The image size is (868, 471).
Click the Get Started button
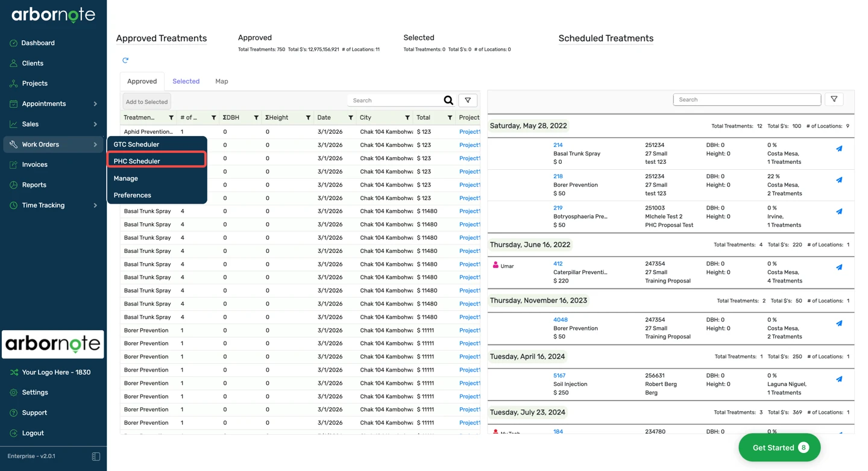click(x=779, y=448)
